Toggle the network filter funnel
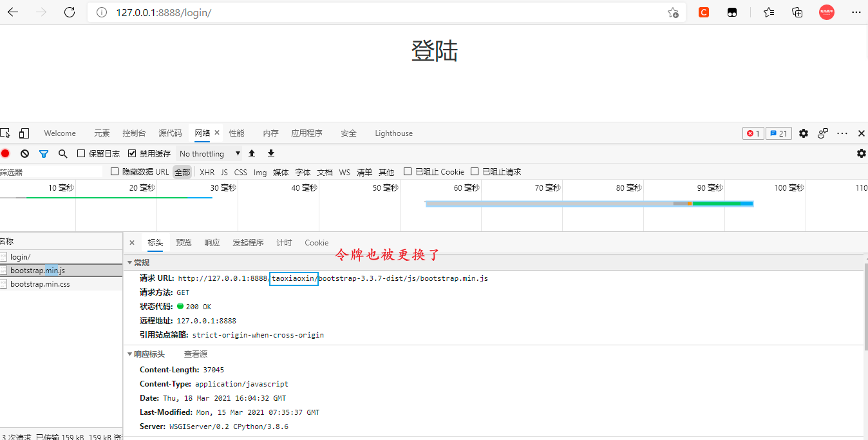This screenshot has height=440, width=868. click(44, 153)
